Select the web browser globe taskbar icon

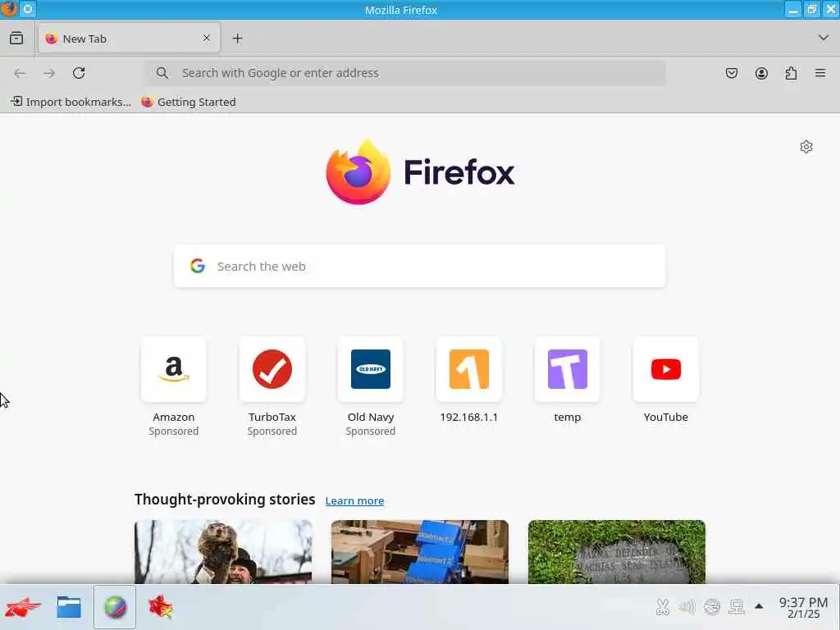(115, 608)
